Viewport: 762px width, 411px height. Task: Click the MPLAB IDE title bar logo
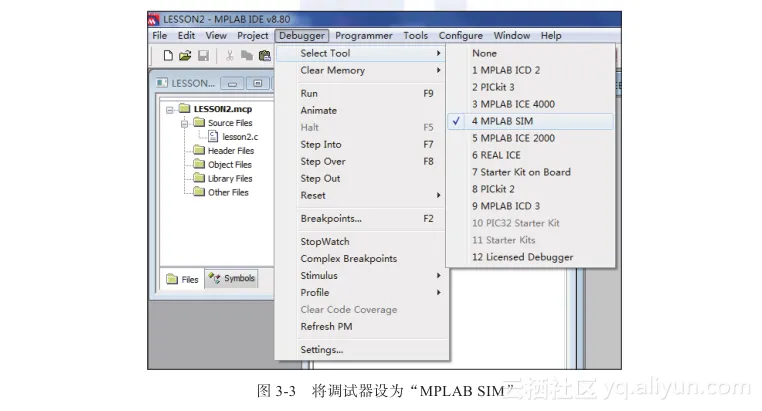(154, 19)
